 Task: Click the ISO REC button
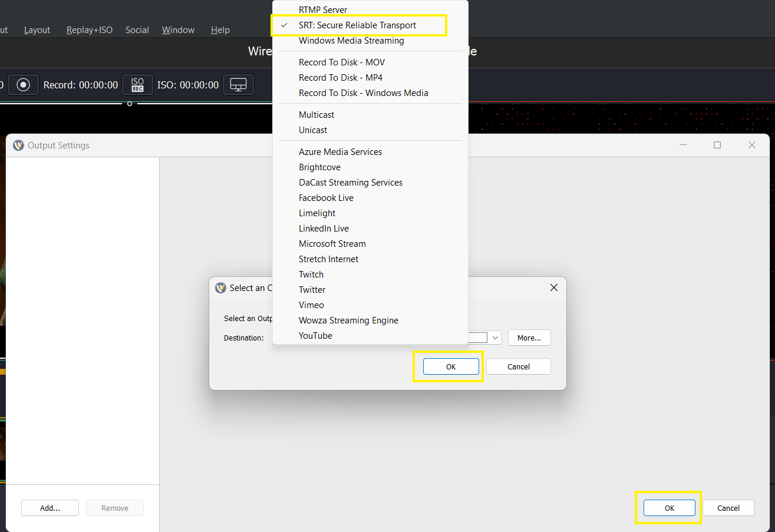click(x=137, y=85)
